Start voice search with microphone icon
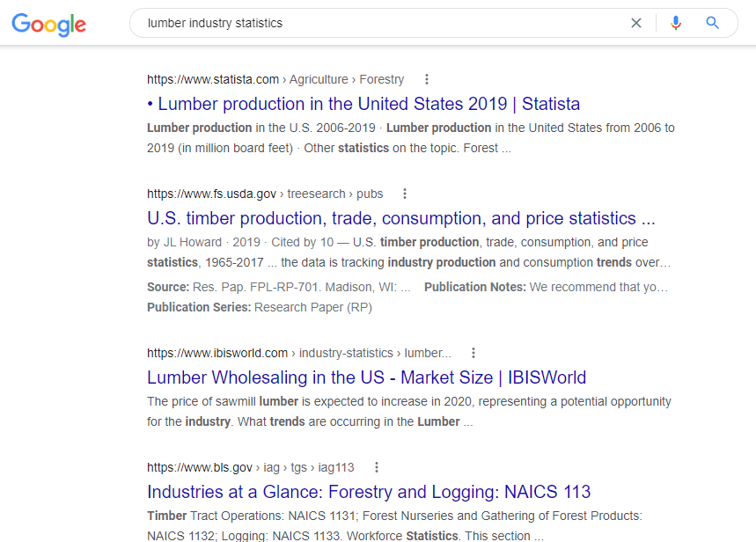Screen dimensions: 756x542 (x=676, y=23)
